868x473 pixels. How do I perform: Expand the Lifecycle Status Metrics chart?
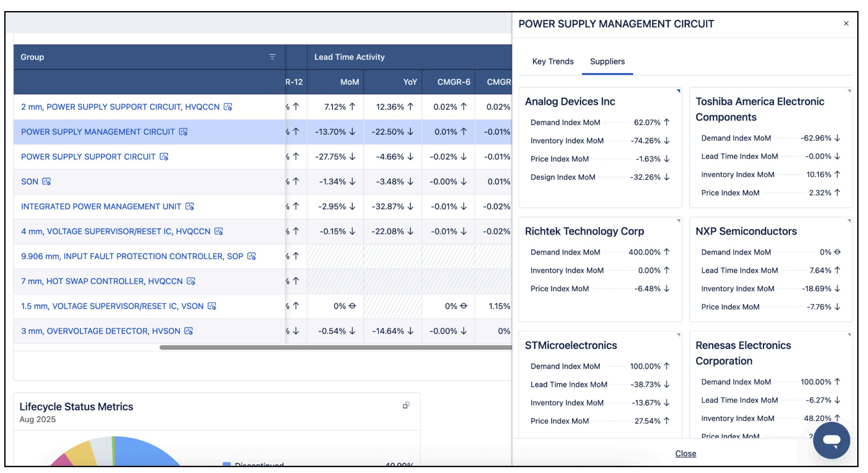pos(406,405)
